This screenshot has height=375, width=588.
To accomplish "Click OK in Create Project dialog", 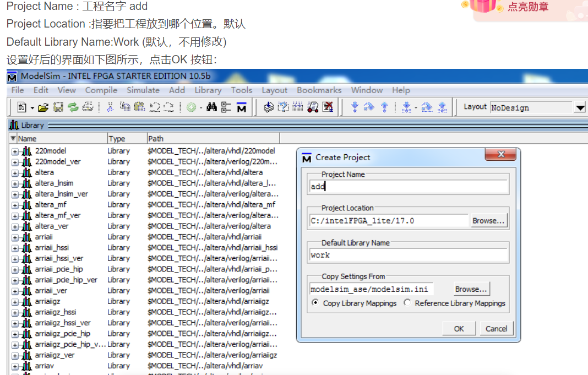I will (x=459, y=329).
